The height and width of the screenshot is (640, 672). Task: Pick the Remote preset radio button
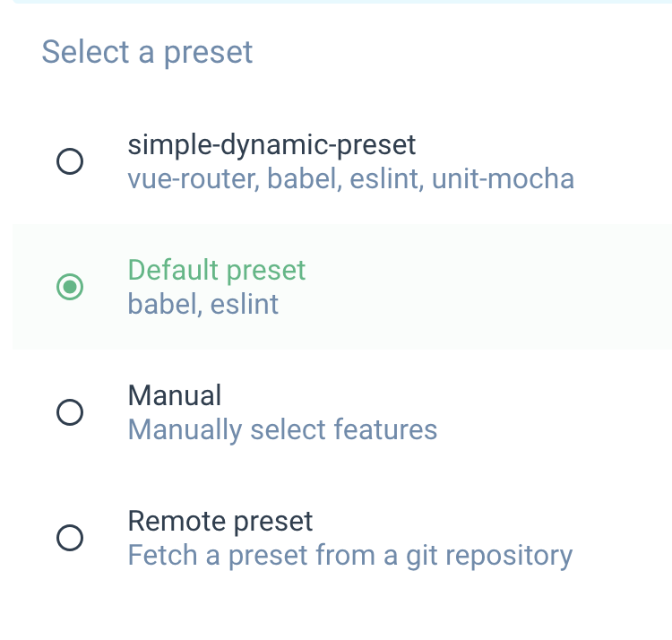pos(70,538)
